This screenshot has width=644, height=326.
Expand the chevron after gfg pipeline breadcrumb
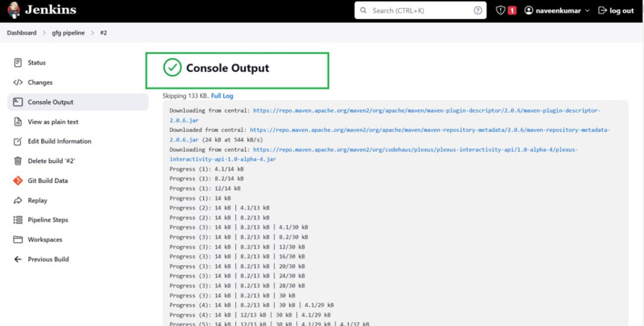(x=92, y=33)
